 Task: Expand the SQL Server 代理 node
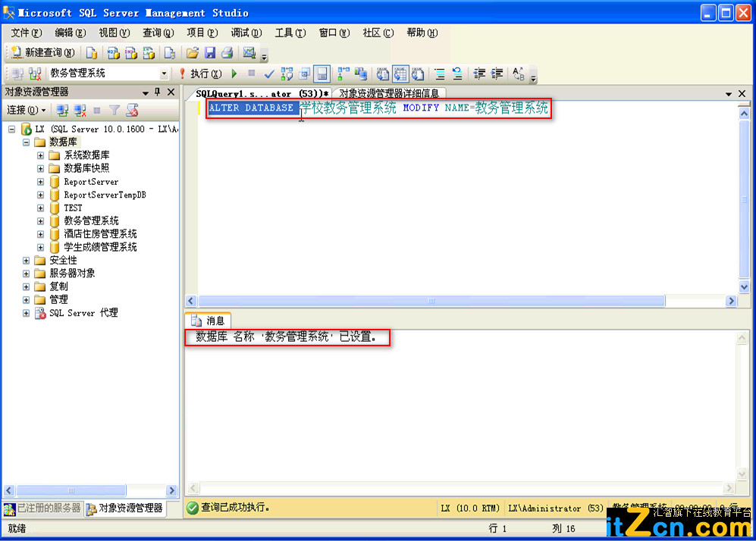pyautogui.click(x=26, y=313)
